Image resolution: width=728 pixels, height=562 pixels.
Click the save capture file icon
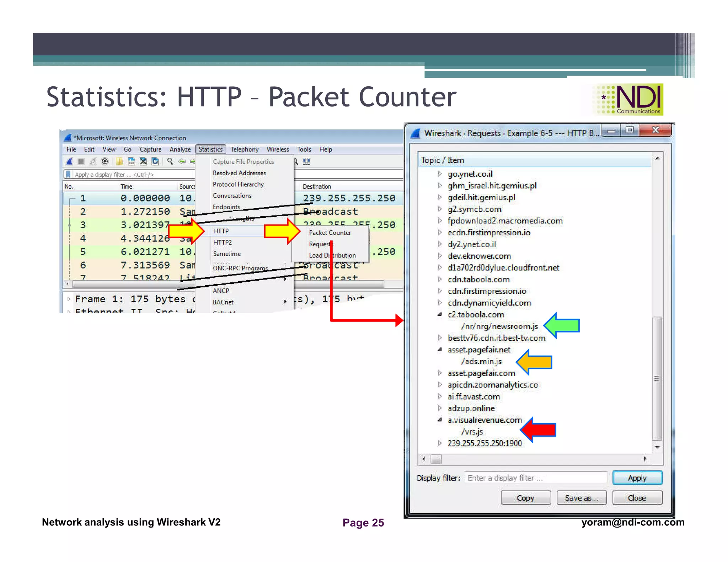tap(131, 162)
